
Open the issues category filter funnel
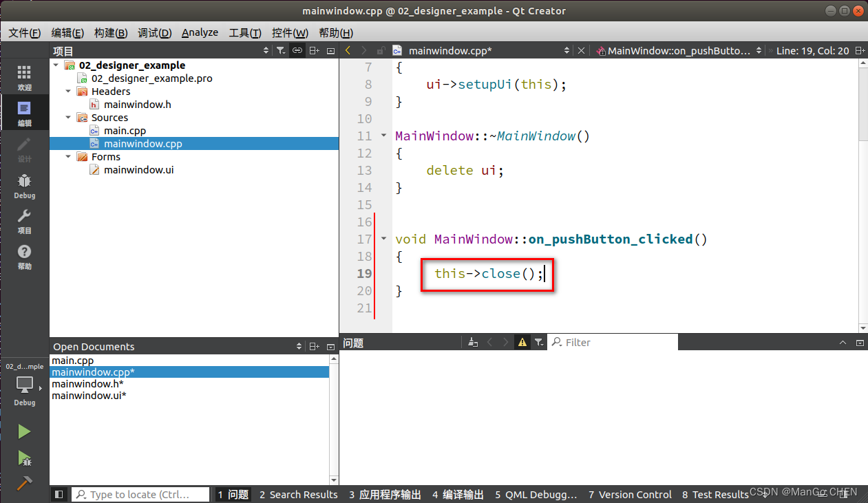539,342
